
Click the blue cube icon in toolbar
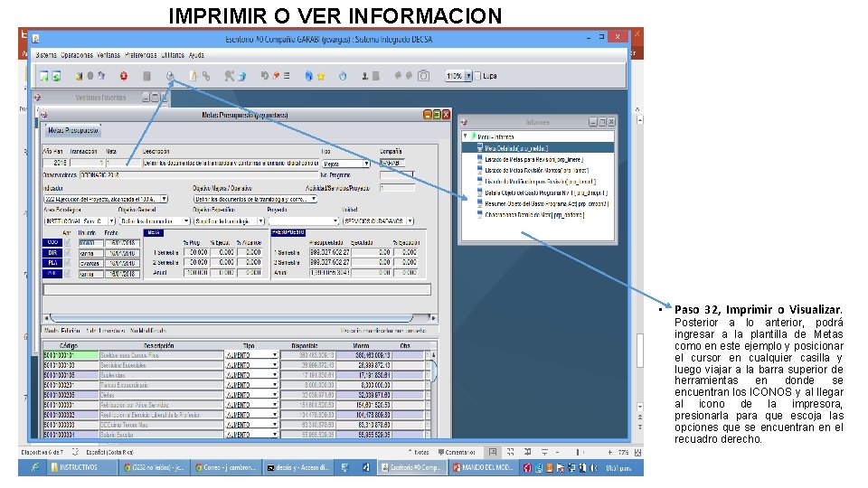[242, 76]
